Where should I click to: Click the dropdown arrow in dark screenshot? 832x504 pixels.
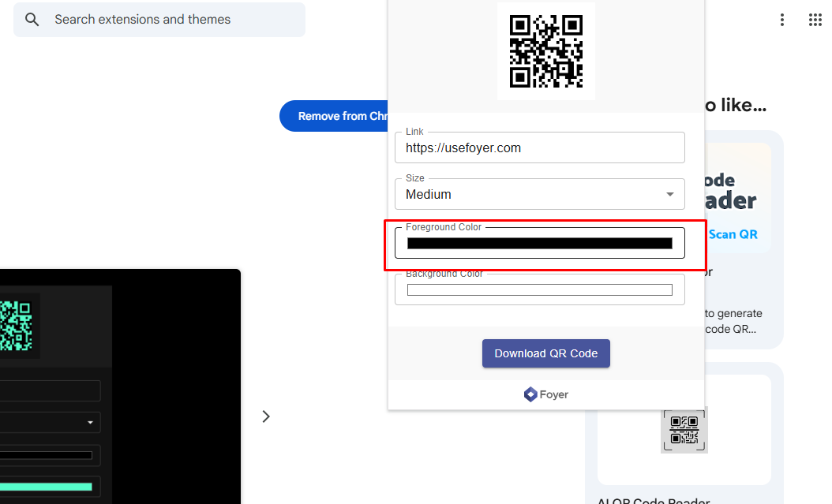pos(90,423)
